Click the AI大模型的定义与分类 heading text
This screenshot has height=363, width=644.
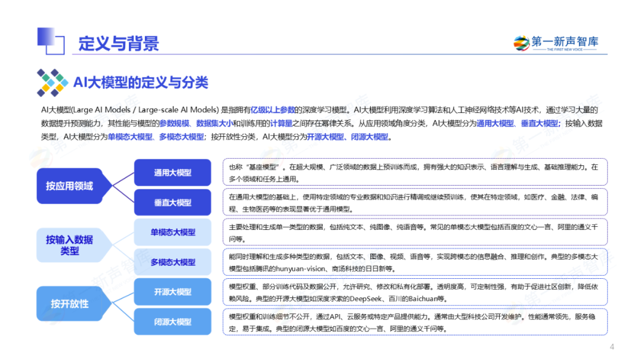tap(140, 82)
